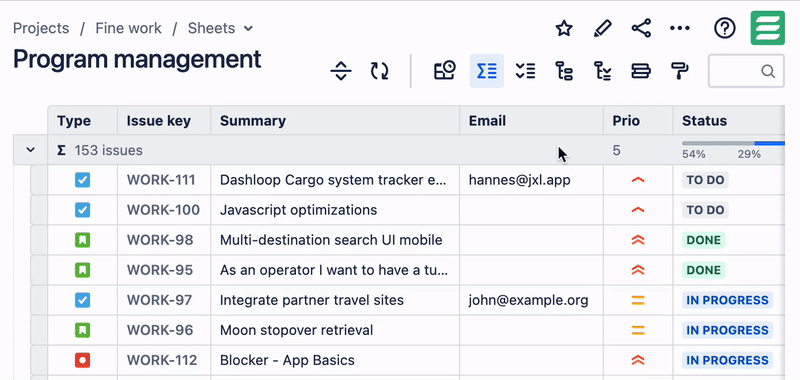Open the share icon
The width and height of the screenshot is (800, 380).
coord(641,28)
